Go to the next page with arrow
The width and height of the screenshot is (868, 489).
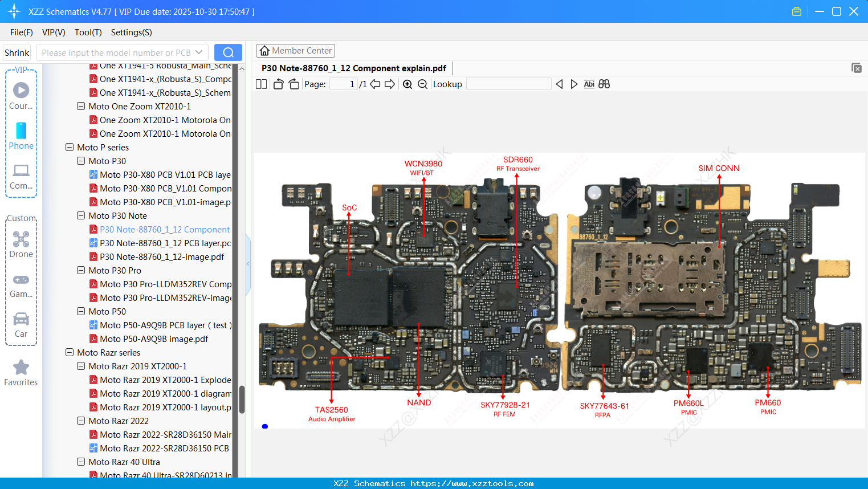(390, 84)
